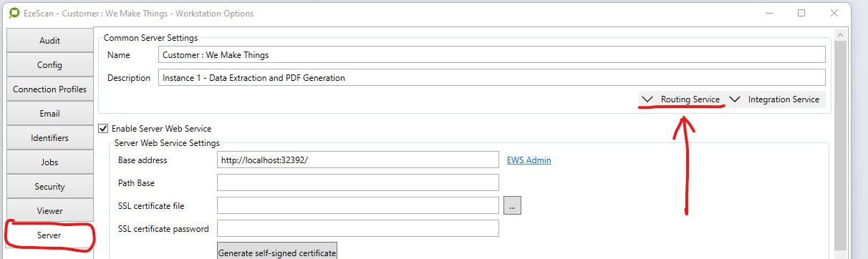Image resolution: width=868 pixels, height=259 pixels.
Task: Expand the Integration Service section
Action: 775,99
